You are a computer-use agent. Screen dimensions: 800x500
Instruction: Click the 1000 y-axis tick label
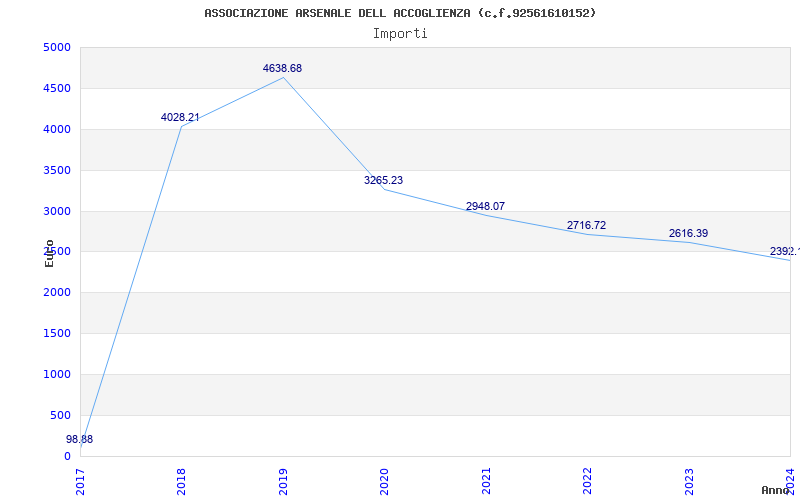pyautogui.click(x=57, y=374)
